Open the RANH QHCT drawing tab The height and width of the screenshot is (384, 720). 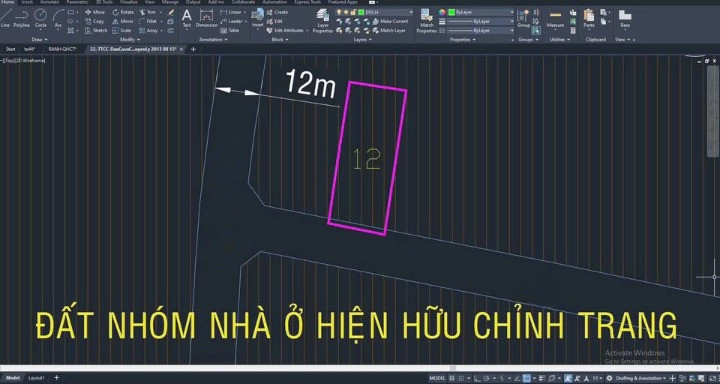tap(62, 49)
